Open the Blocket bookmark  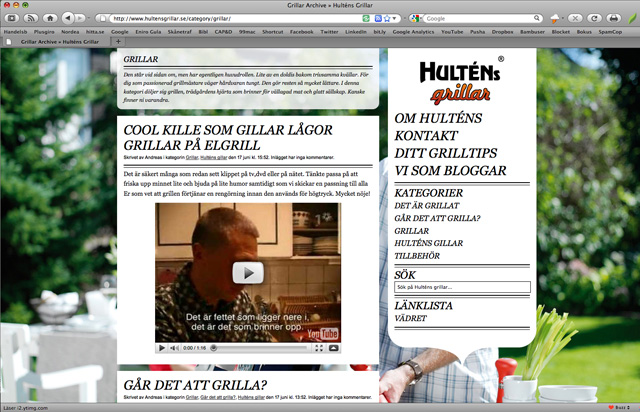click(560, 32)
